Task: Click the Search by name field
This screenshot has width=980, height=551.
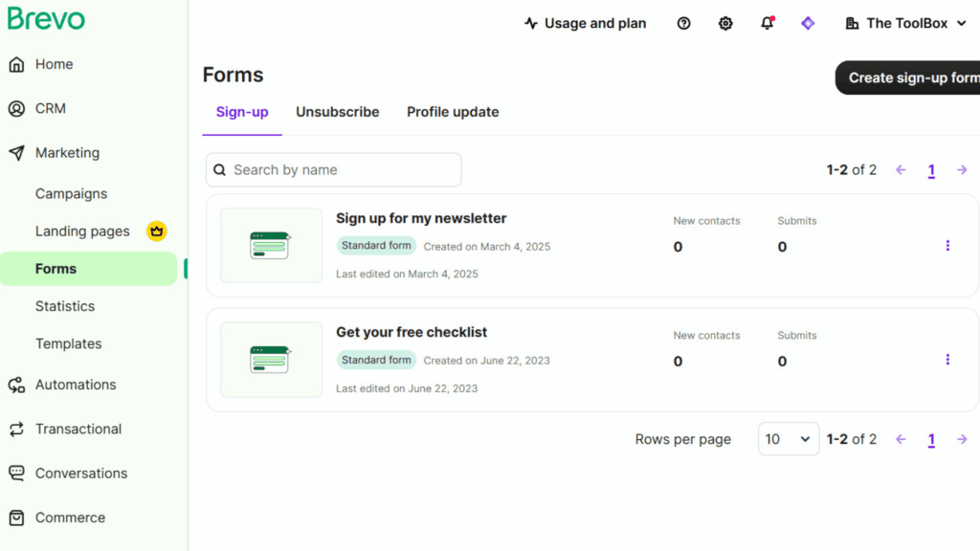Action: 333,170
